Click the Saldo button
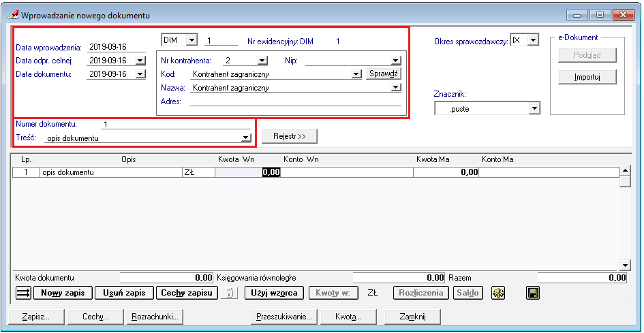This screenshot has width=644, height=333. (x=467, y=294)
